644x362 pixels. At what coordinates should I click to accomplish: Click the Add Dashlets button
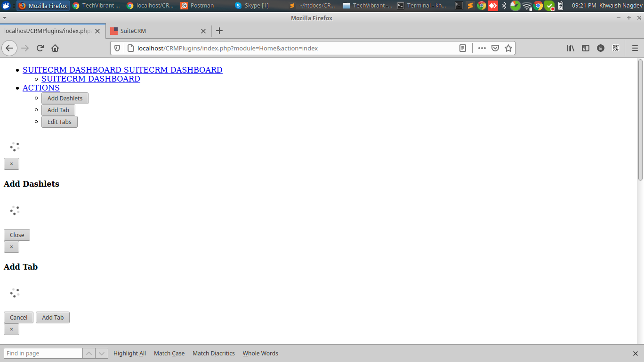[x=65, y=99]
